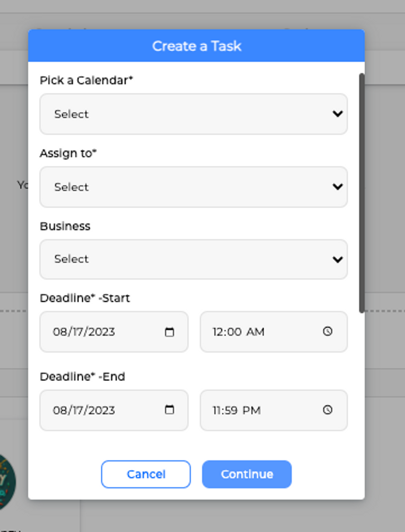Screen dimensions: 405x532
Task: Click the Business field label
Action: tap(65, 226)
